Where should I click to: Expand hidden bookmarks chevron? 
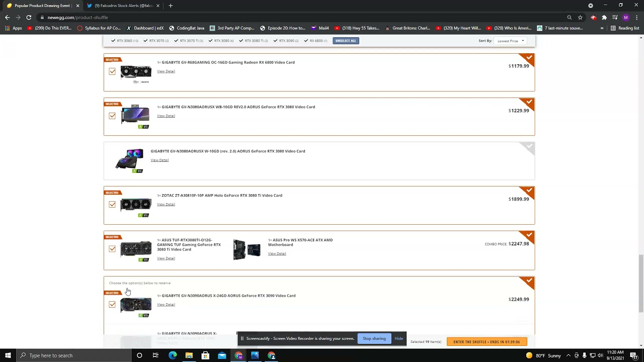602,28
